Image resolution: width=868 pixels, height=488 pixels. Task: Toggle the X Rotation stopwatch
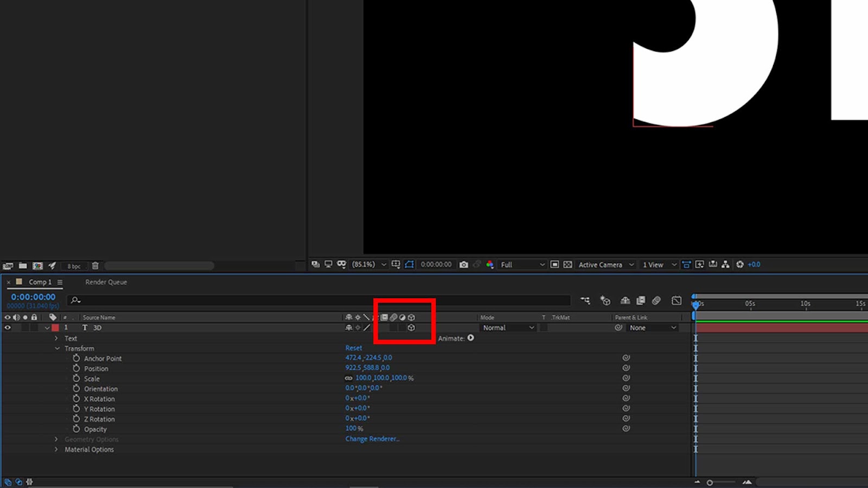[x=76, y=399]
